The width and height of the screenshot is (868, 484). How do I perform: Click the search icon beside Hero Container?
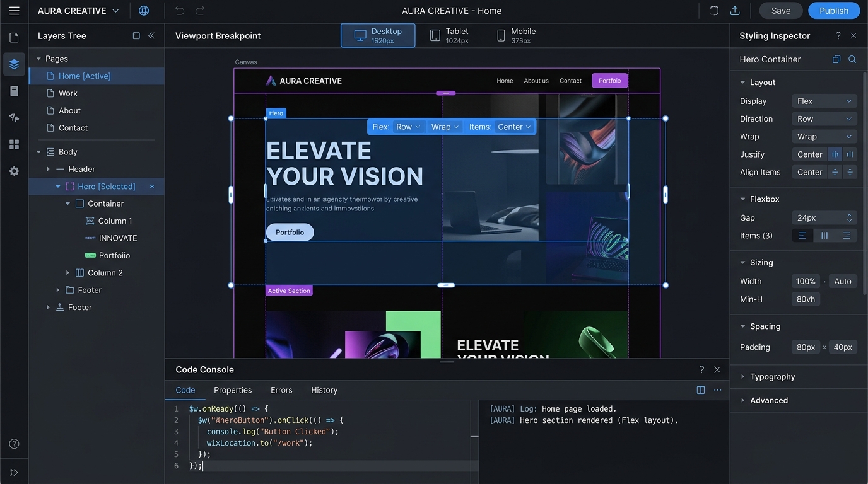tap(852, 59)
